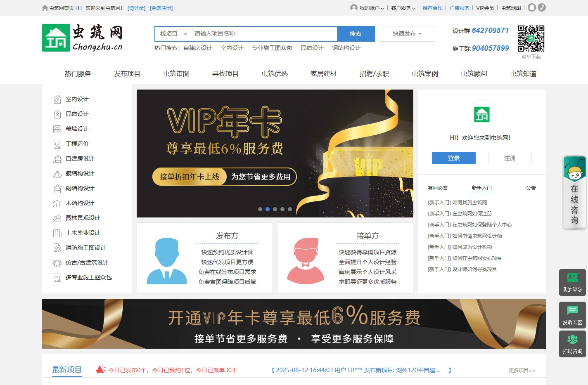Expand the 客户服务 menu
Screen dimensions: 588x385
click(403, 8)
